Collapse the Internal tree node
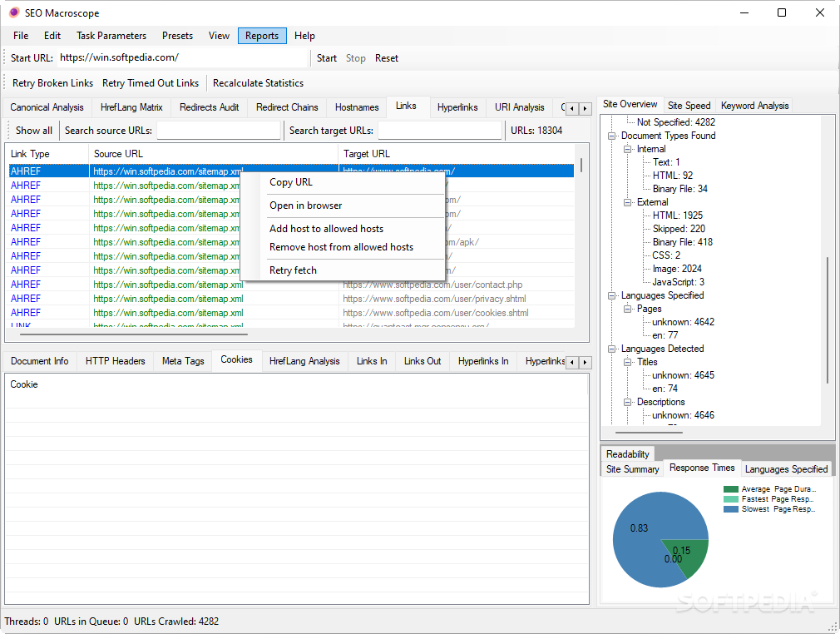The width and height of the screenshot is (840, 634). [x=627, y=150]
